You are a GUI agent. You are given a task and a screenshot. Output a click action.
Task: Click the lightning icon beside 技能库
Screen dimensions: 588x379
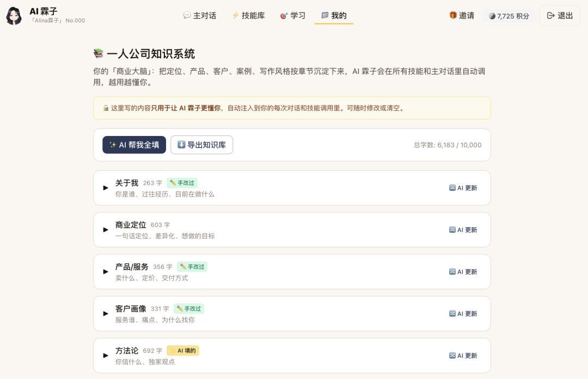(x=236, y=15)
